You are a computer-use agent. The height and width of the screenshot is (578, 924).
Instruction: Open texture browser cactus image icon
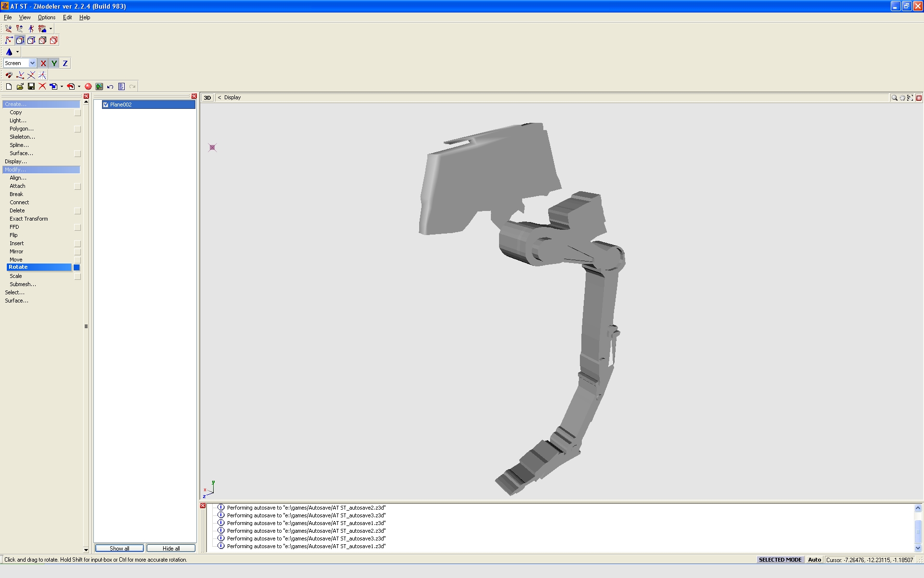[99, 87]
